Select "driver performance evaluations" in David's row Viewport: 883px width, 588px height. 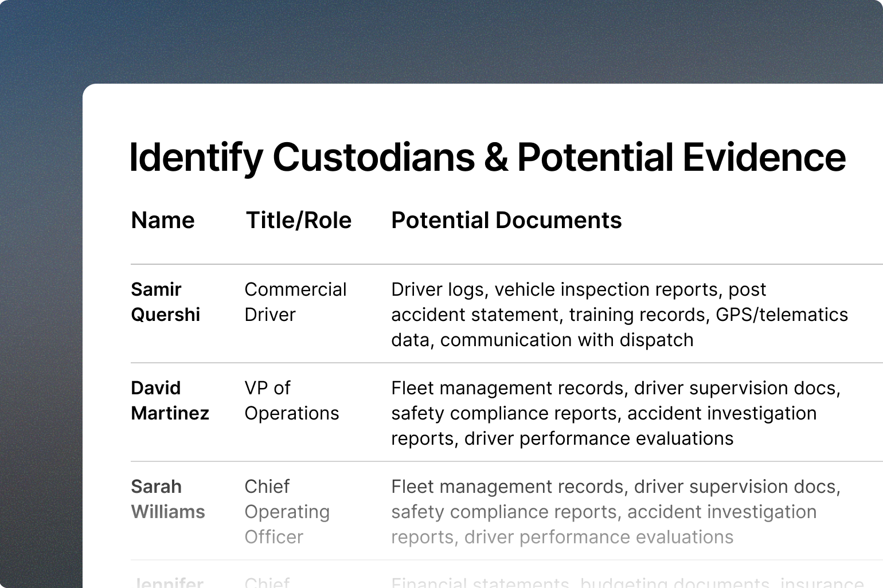tap(599, 438)
